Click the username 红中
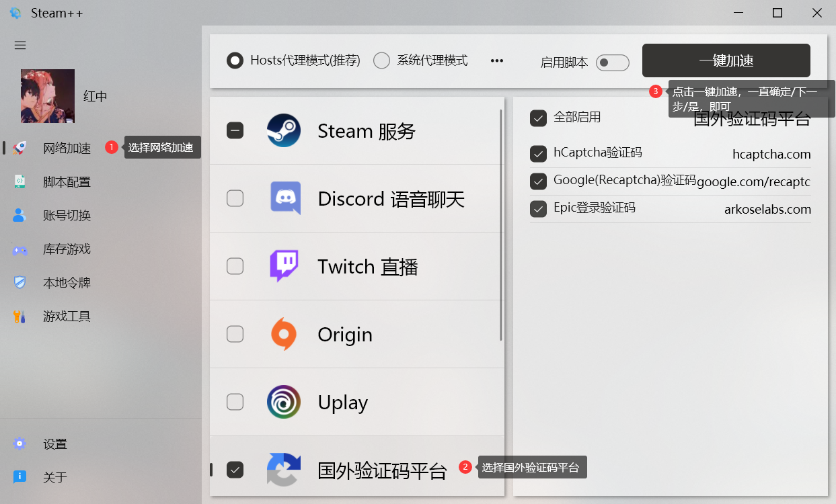This screenshot has height=504, width=836. point(96,96)
